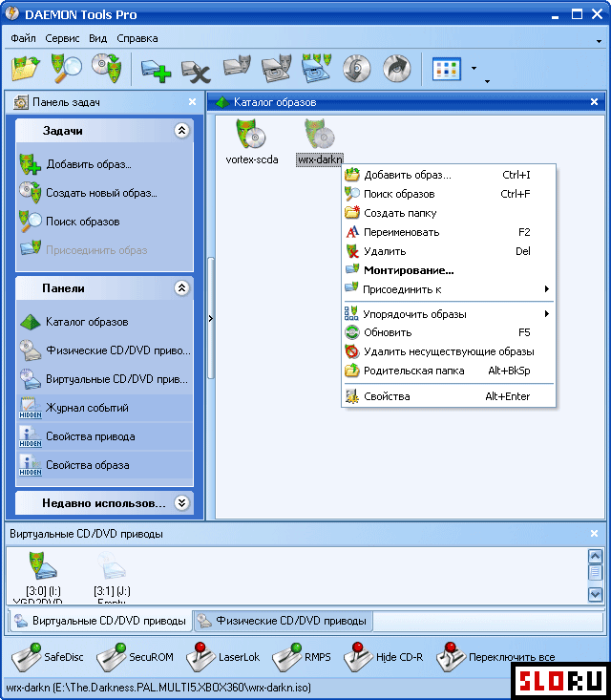
Task: Close the Каталог образов pane
Action: click(595, 102)
